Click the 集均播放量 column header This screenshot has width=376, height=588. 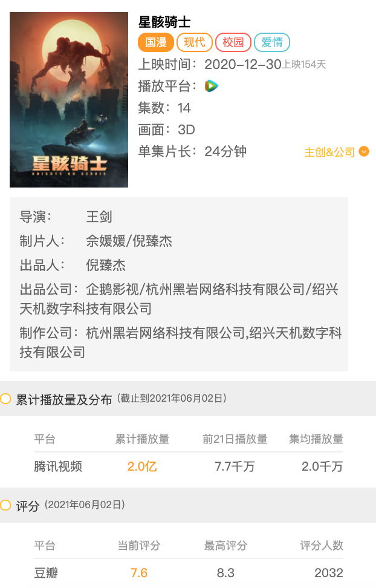point(316,439)
